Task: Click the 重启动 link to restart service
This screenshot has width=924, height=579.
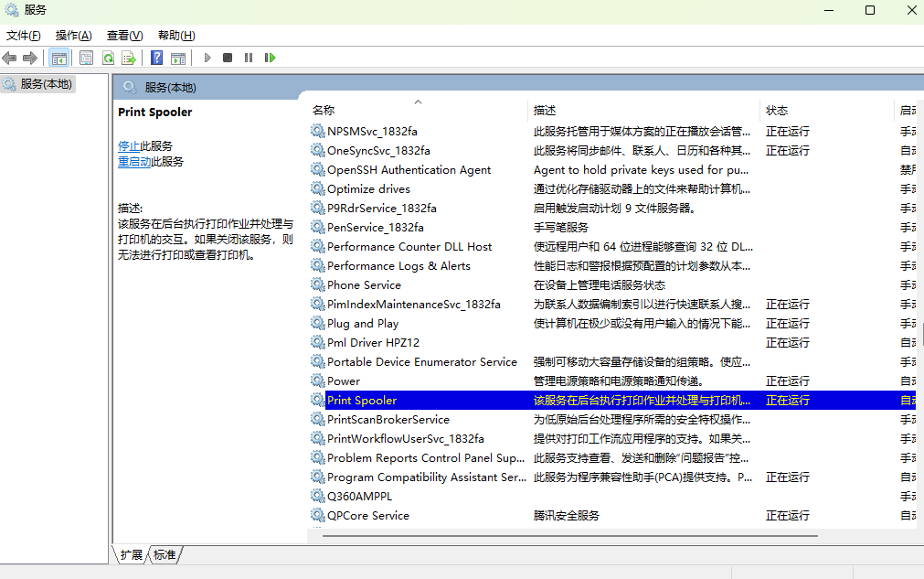Action: click(134, 162)
